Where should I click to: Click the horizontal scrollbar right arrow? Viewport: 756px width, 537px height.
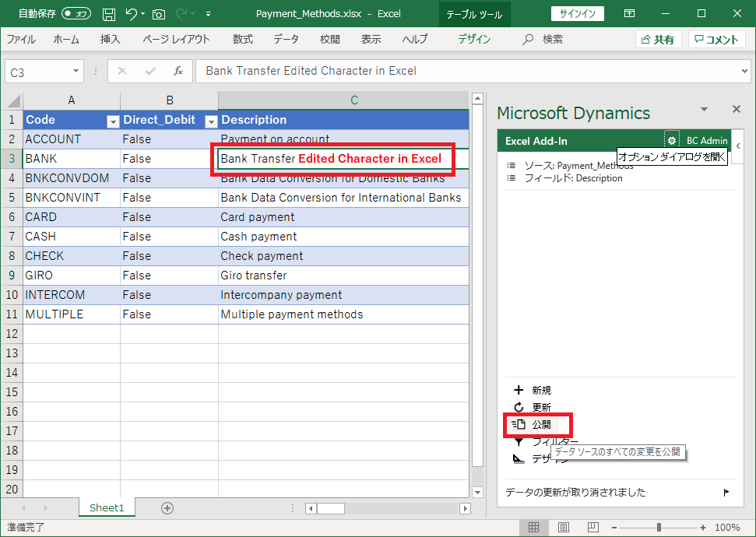click(466, 508)
